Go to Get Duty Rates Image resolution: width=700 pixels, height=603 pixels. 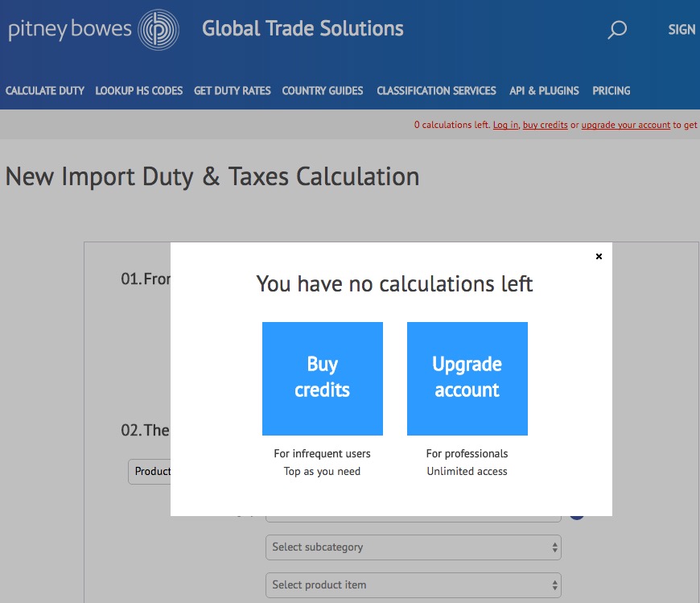[233, 91]
